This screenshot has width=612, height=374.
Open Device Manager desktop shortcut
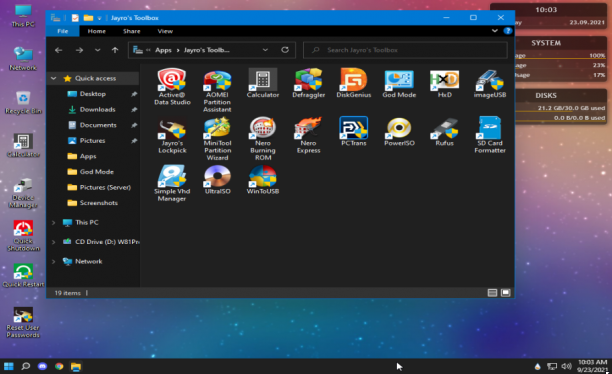click(x=23, y=192)
